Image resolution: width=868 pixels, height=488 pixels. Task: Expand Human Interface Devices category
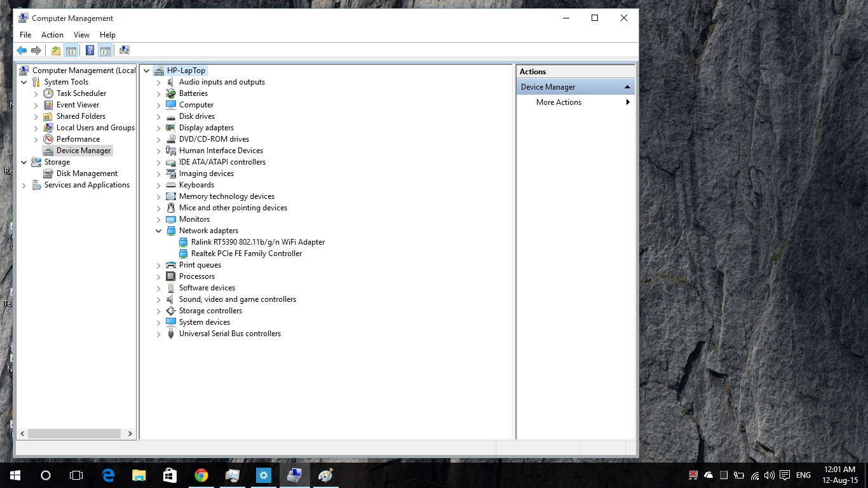159,151
